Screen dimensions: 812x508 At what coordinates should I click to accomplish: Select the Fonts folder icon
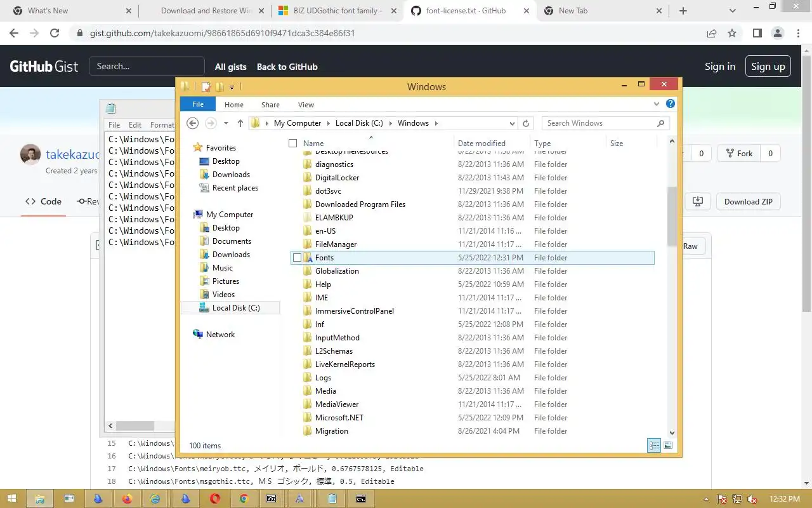[308, 258]
